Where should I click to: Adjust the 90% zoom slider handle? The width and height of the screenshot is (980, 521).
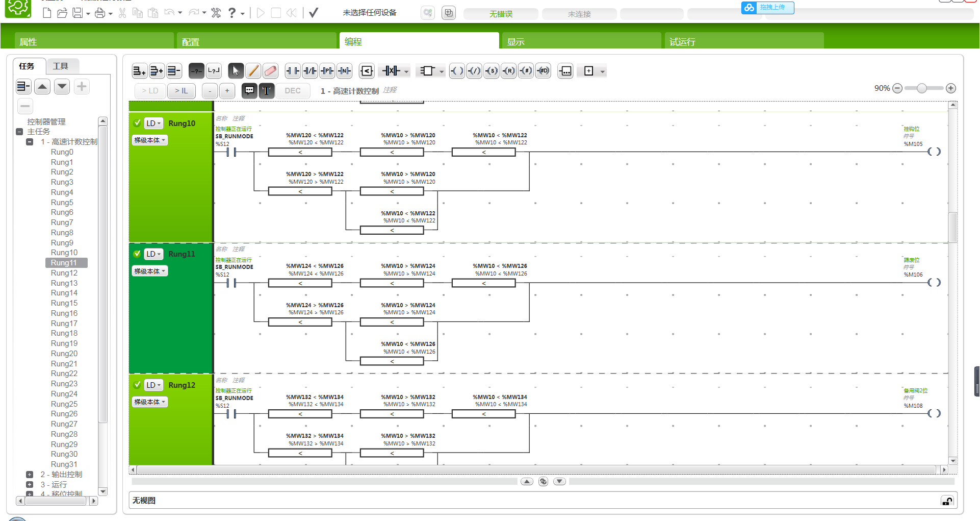(921, 88)
